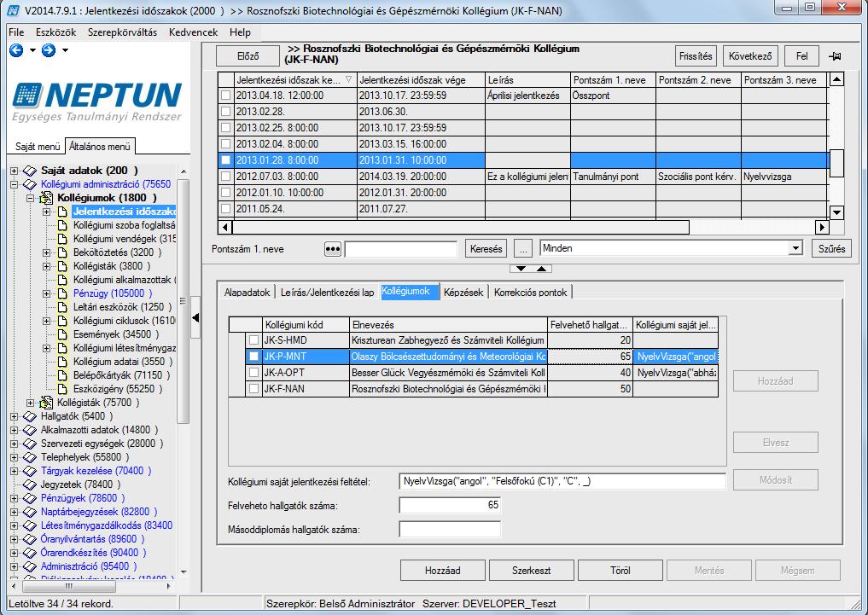The width and height of the screenshot is (868, 615).
Task: Switch to the Korrekciós pontok tab
Action: tap(530, 292)
